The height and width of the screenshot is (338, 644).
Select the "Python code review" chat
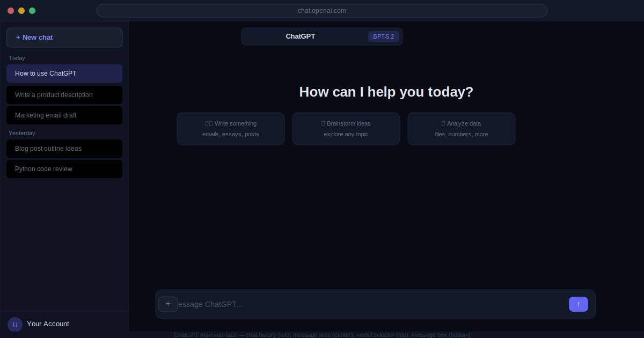[64, 169]
